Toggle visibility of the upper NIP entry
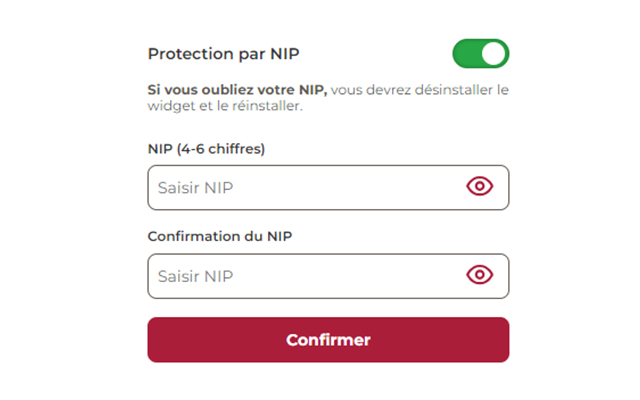Viewport: 640px width, 400px height. (x=480, y=187)
